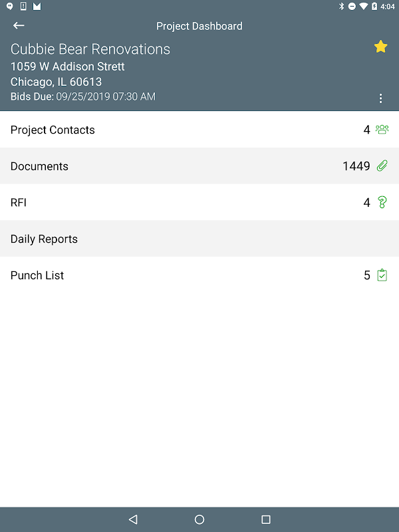Tap the Bids Due date text

click(105, 96)
